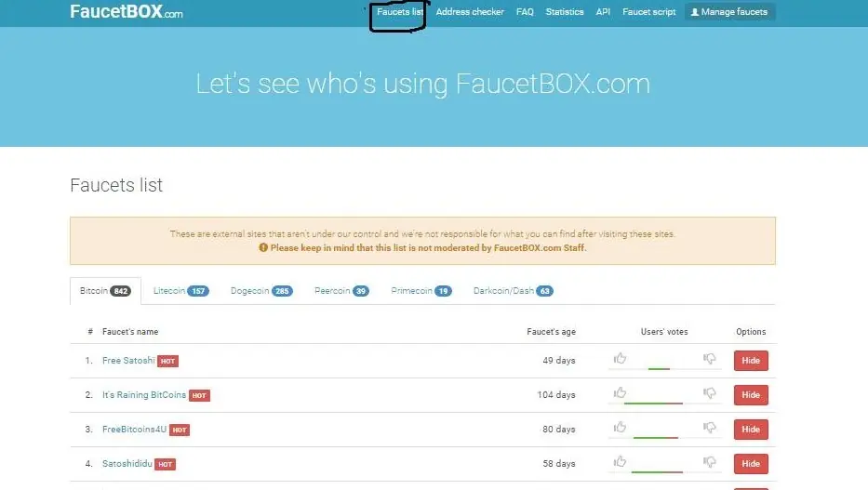Downvote the Satoshididu faucet
This screenshot has width=868, height=490.
[709, 462]
